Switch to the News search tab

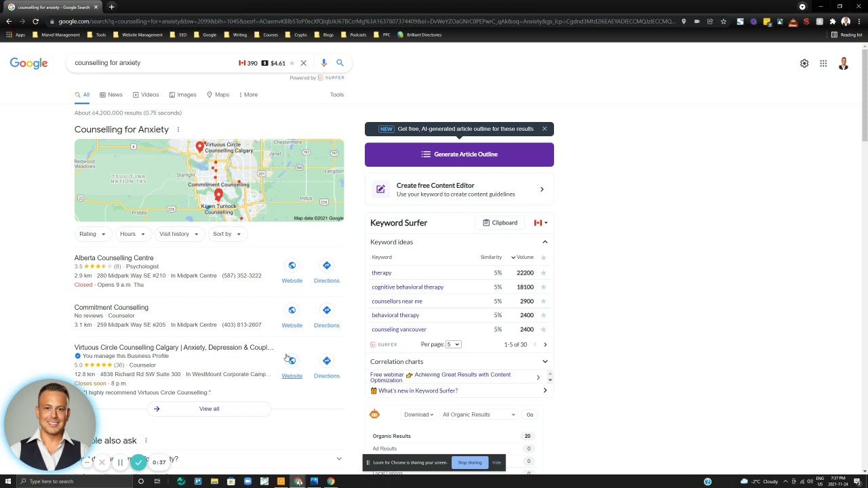tap(111, 95)
